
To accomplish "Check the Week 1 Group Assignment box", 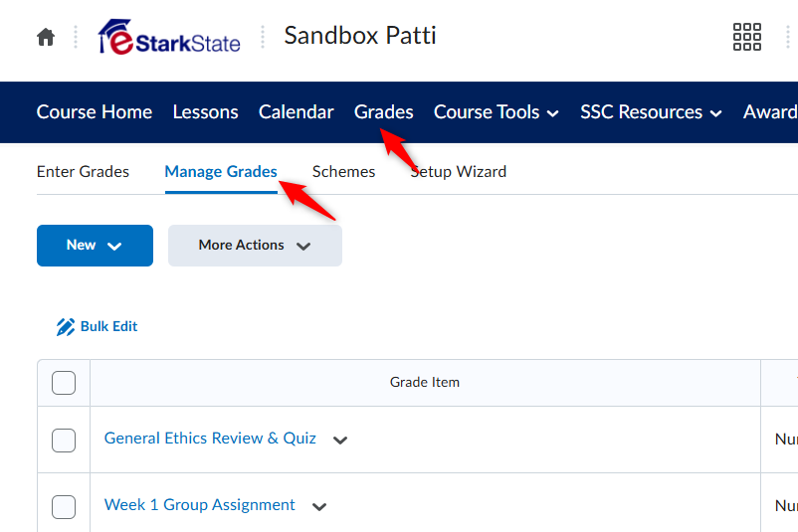I will tap(64, 506).
